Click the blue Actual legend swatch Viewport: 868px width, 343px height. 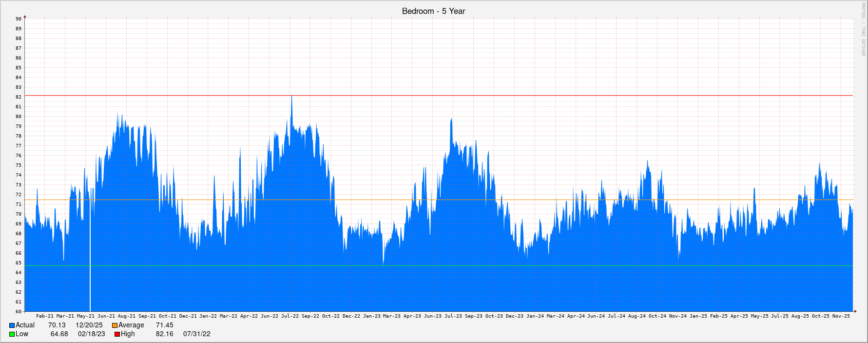click(x=12, y=325)
